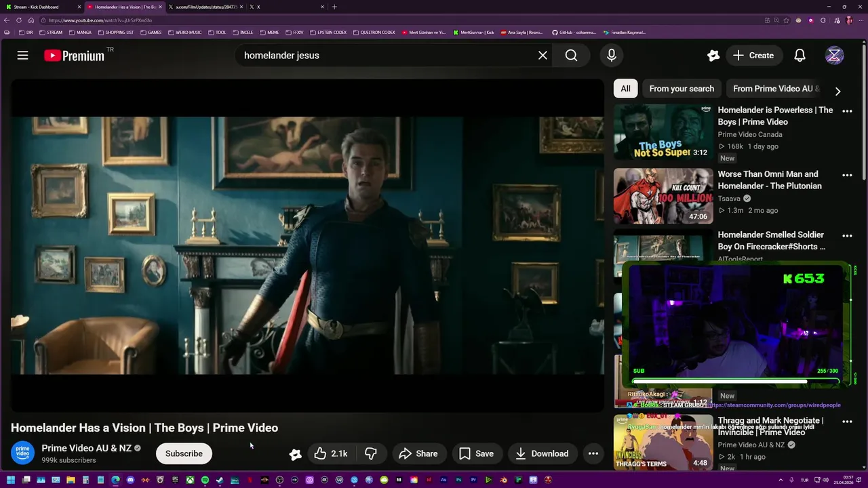Open Homelander is Powerless video thumbnail
Screen dimensions: 868x488
pos(663,131)
